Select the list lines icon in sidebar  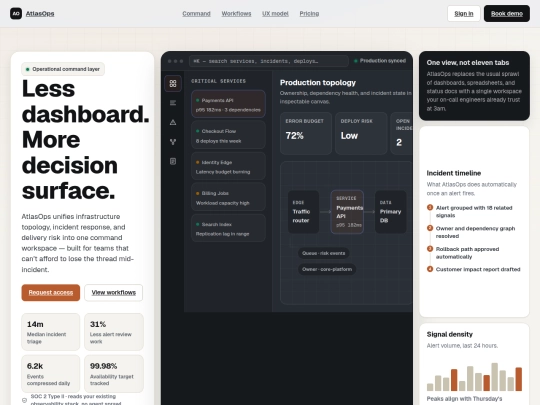click(x=173, y=103)
